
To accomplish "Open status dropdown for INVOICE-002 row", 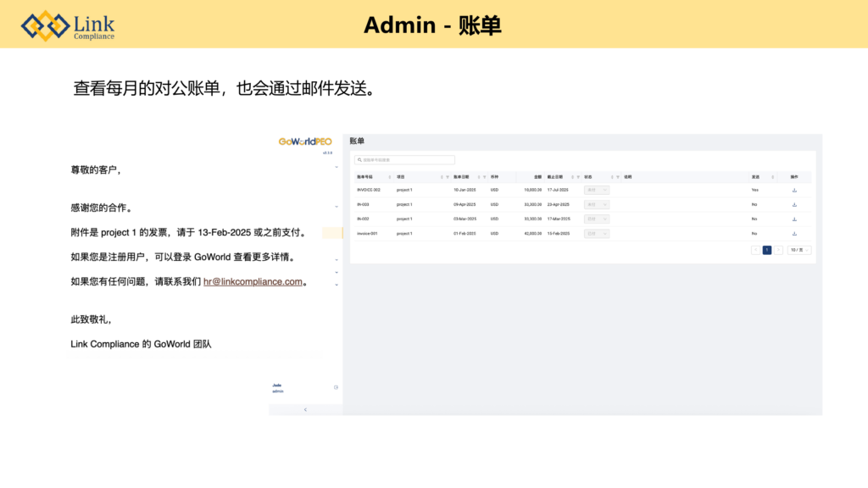I will pos(597,190).
